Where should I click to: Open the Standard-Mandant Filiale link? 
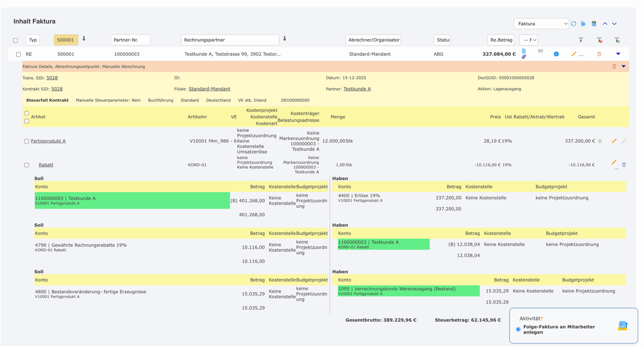click(209, 89)
